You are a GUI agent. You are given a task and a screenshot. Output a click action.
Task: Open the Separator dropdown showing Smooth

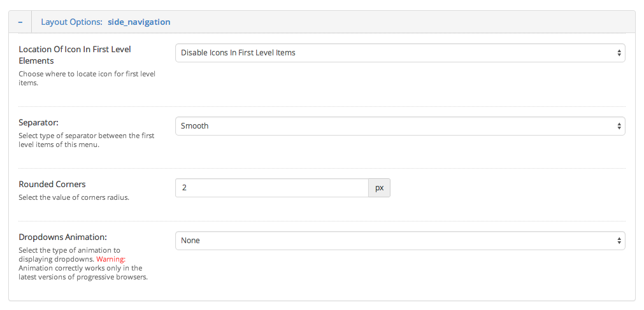[x=395, y=126]
